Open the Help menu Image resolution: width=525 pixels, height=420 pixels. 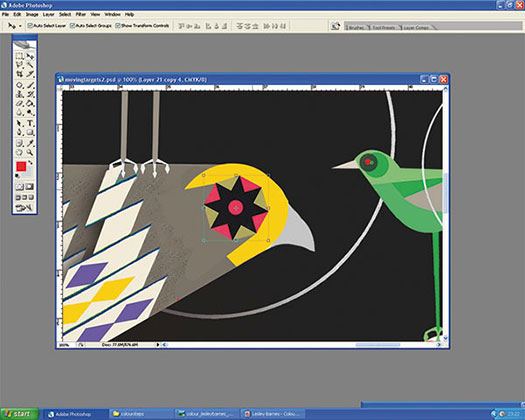point(130,14)
